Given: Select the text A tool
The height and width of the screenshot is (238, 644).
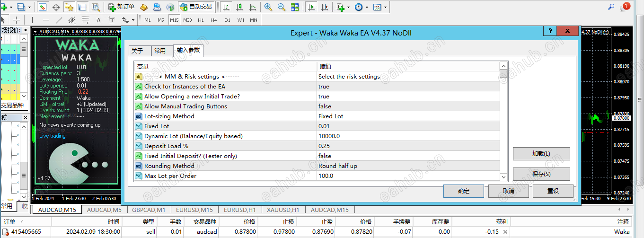Looking at the screenshot, I should coord(98,20).
